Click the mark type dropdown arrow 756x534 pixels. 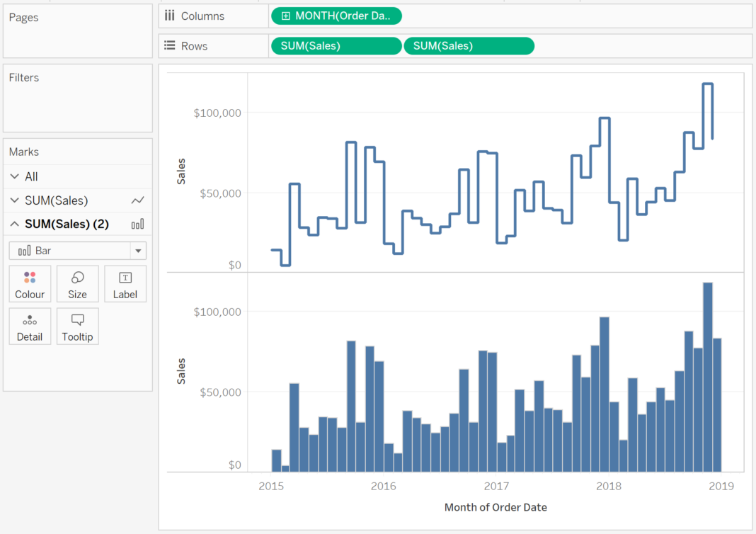click(x=138, y=251)
